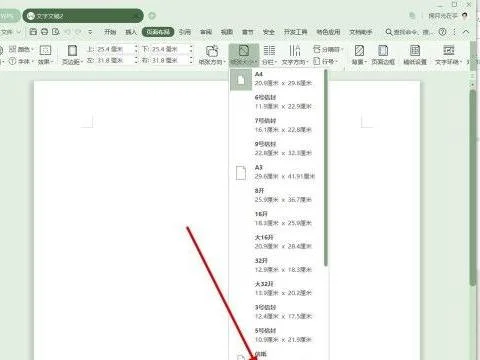The image size is (480, 360).
Task: Select the 大16开 paper size
Action: [x=277, y=242]
